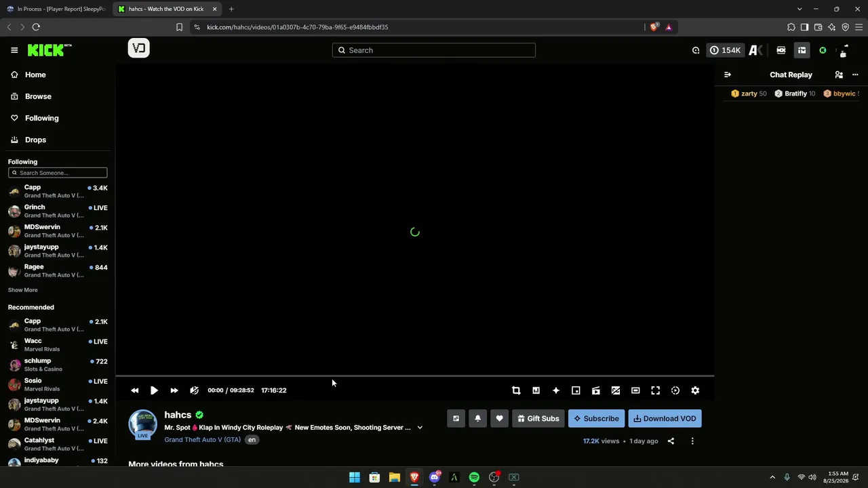Click the Gift Subs button
868x488 pixels.
click(x=538, y=419)
